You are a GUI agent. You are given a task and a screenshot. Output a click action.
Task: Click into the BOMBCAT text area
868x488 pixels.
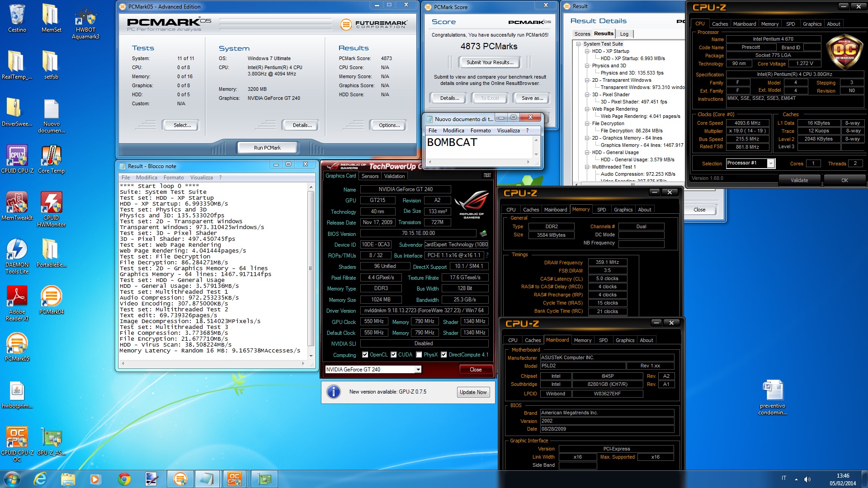click(x=480, y=147)
